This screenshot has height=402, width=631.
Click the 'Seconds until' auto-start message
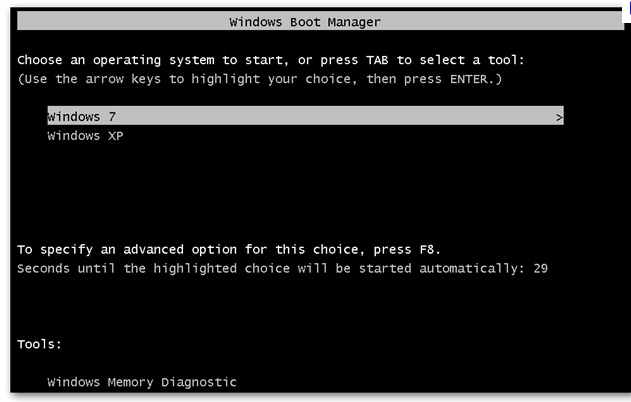pyautogui.click(x=282, y=268)
